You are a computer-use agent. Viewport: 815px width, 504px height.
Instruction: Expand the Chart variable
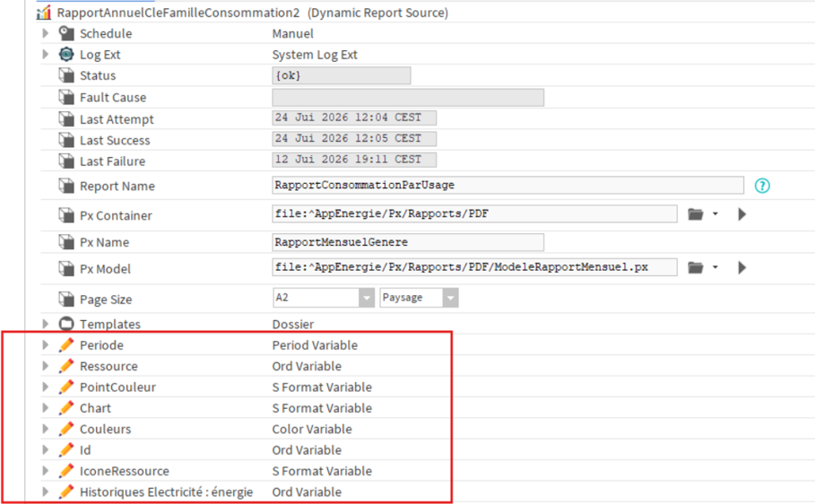(x=45, y=408)
